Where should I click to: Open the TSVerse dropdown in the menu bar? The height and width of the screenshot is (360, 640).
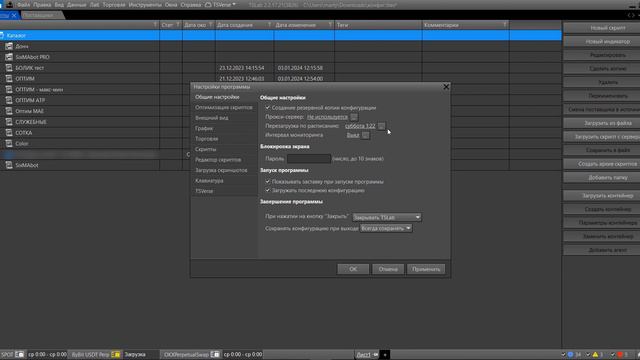(220, 5)
